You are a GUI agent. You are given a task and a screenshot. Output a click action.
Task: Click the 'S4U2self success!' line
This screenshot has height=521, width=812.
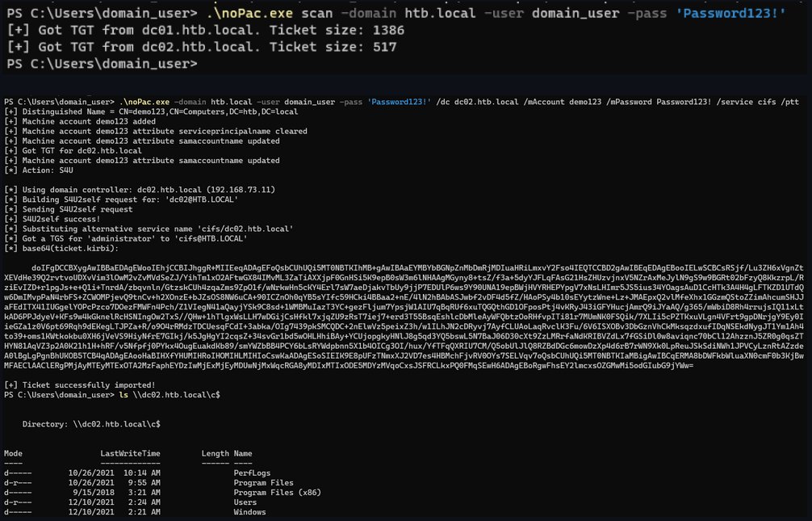[x=52, y=220]
